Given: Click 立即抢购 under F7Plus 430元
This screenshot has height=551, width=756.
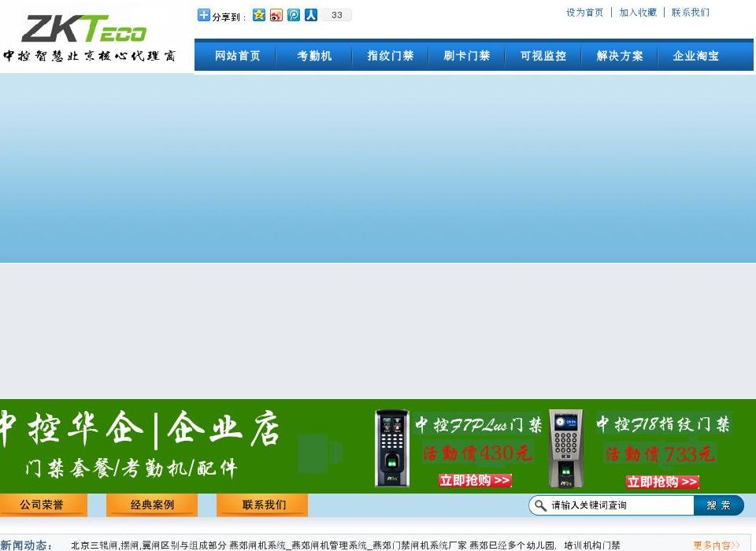Looking at the screenshot, I should click(x=475, y=480).
